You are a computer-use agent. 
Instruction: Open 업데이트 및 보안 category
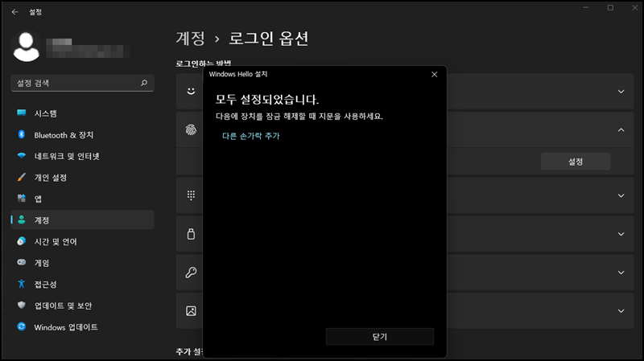click(82, 306)
